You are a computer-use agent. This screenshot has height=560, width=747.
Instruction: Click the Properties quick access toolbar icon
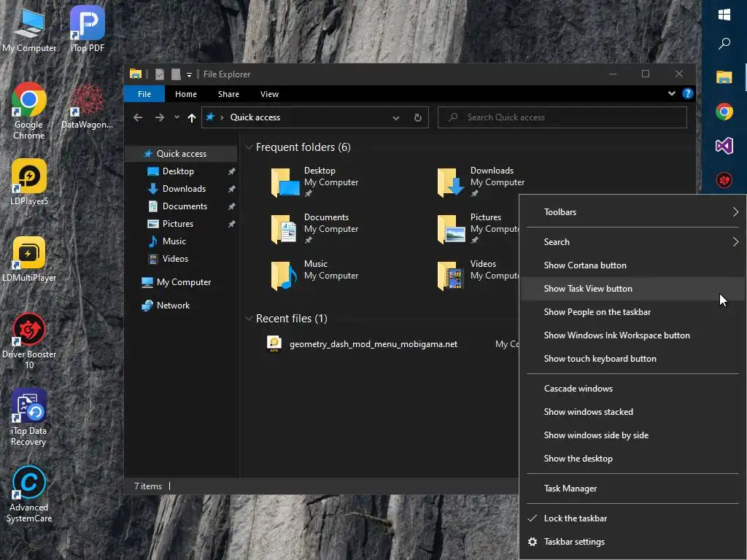(x=160, y=74)
